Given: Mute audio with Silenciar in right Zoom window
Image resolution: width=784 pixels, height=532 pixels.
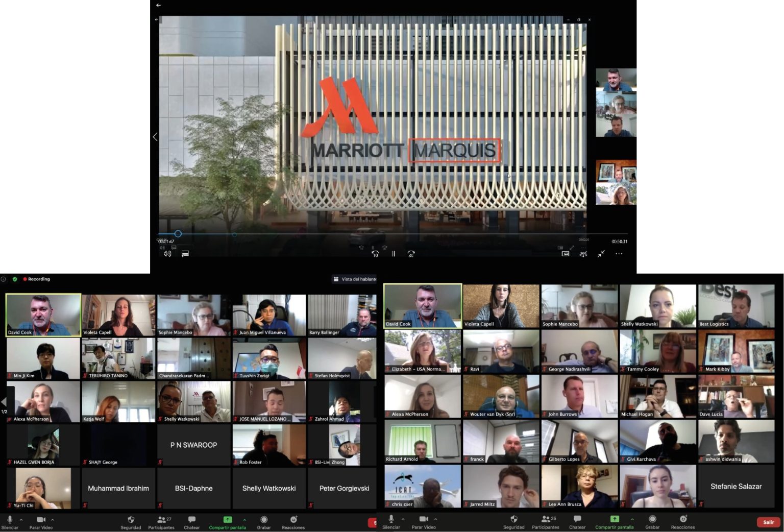Looking at the screenshot, I should 391,522.
